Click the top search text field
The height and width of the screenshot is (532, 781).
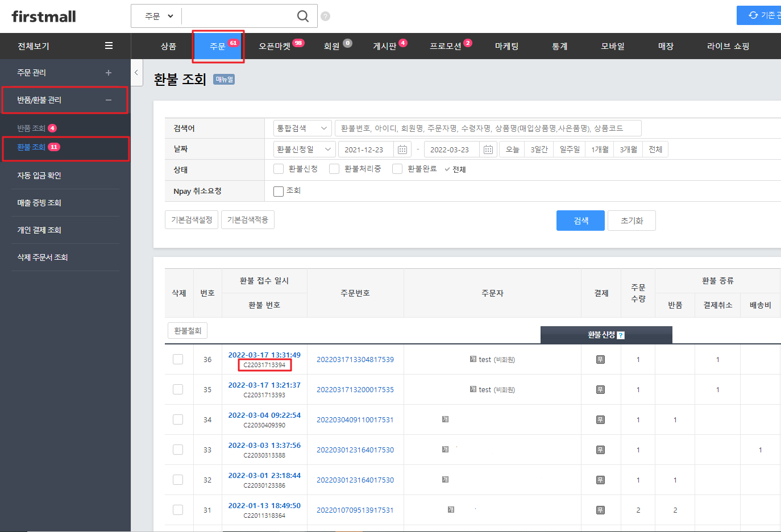pyautogui.click(x=238, y=16)
